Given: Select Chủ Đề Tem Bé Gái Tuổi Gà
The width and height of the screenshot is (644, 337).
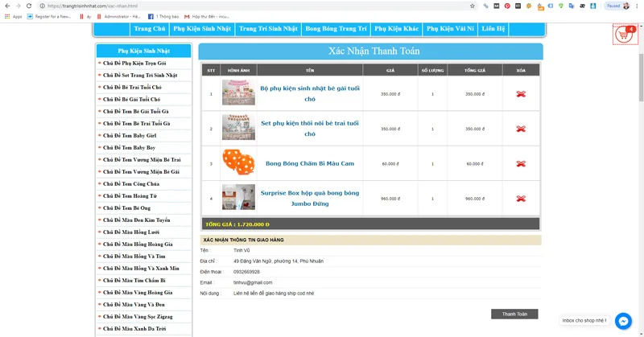Looking at the screenshot, I should tap(135, 111).
